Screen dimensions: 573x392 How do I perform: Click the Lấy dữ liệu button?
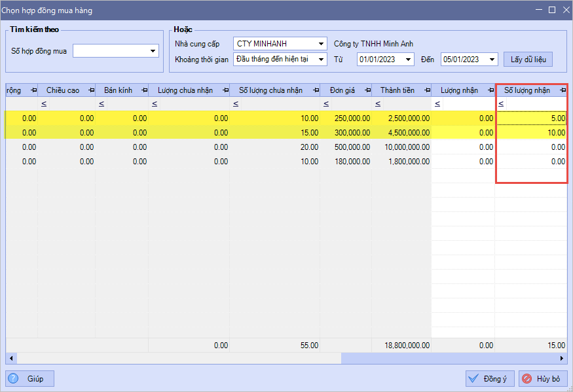pos(528,60)
